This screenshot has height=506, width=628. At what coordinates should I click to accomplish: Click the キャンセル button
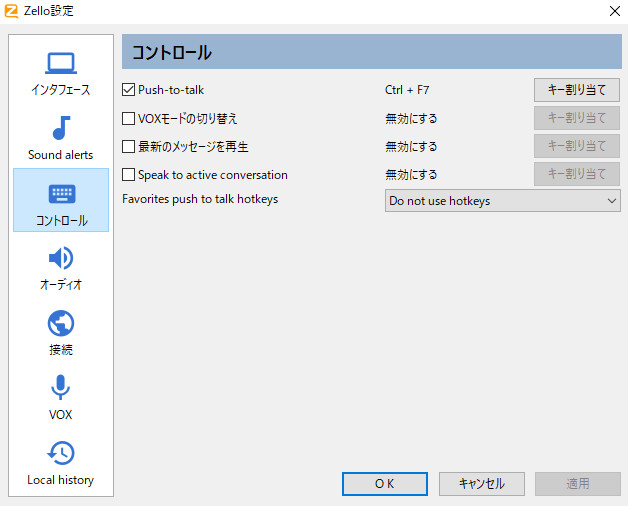481,484
